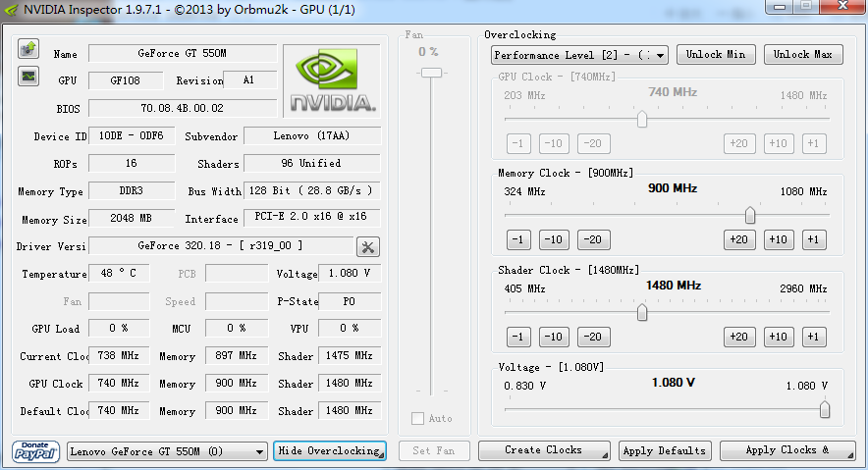Image resolution: width=868 pixels, height=470 pixels.
Task: Click Apply Defaults button
Action: tap(665, 450)
